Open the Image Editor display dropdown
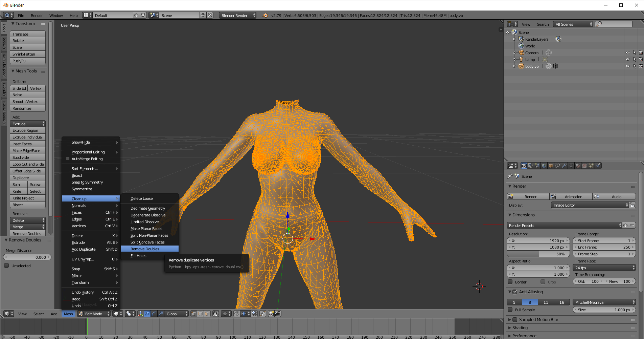Image resolution: width=644 pixels, height=339 pixels. tap(590, 205)
